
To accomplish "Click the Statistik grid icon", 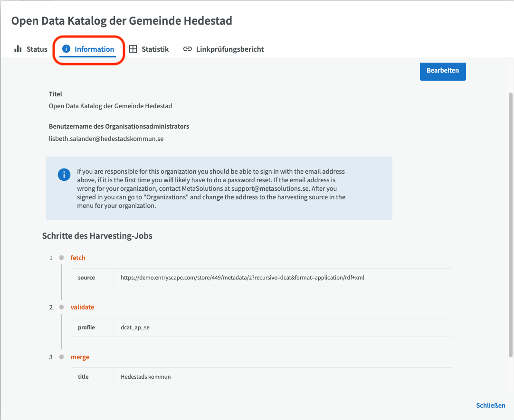I will tap(133, 49).
